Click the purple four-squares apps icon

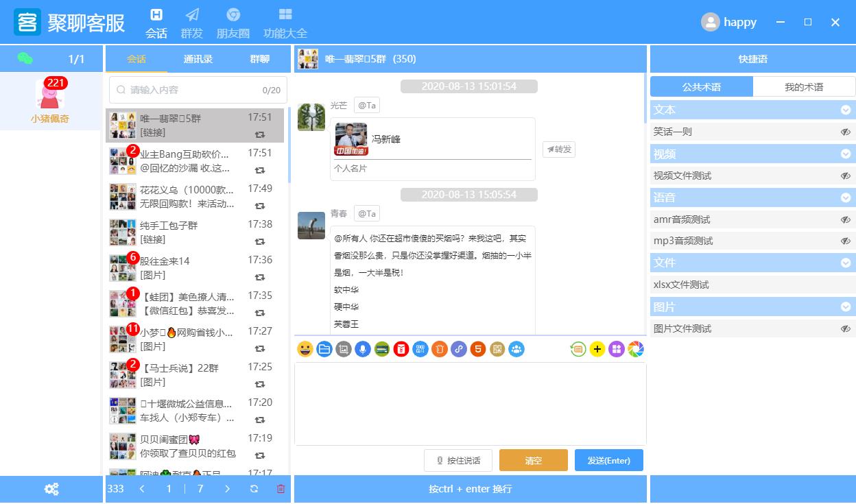(617, 349)
